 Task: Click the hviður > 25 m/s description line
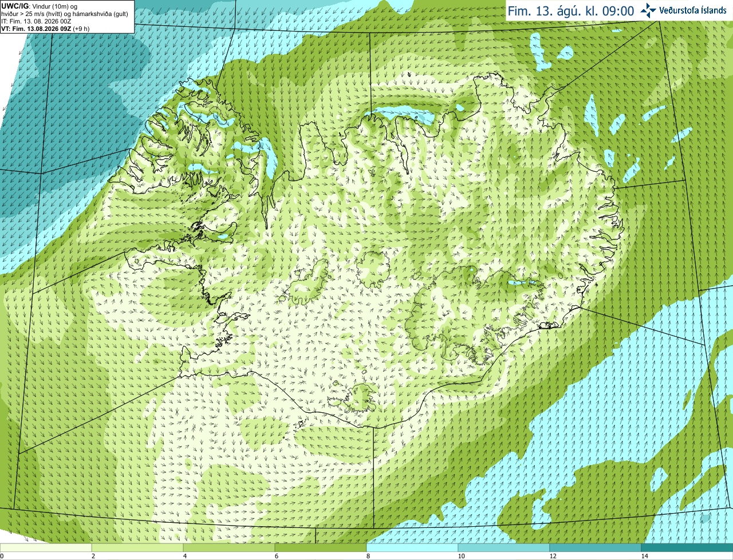click(x=64, y=14)
